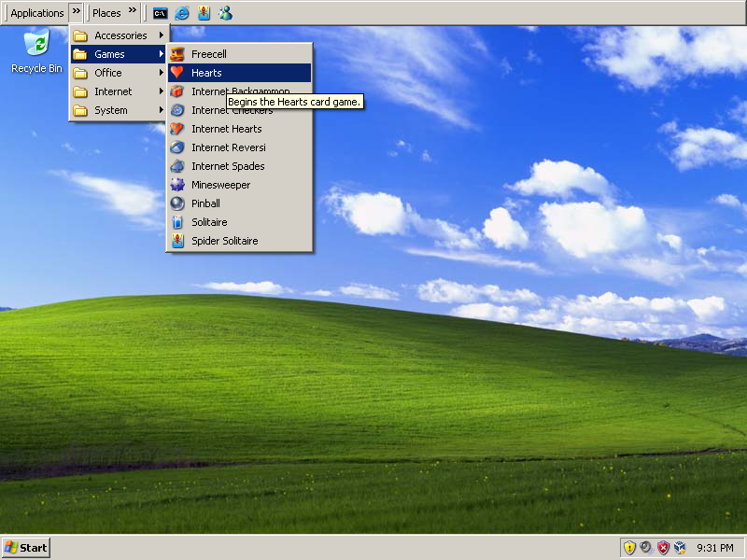Click the red Hearts icon
747x560 pixels.
tap(177, 73)
